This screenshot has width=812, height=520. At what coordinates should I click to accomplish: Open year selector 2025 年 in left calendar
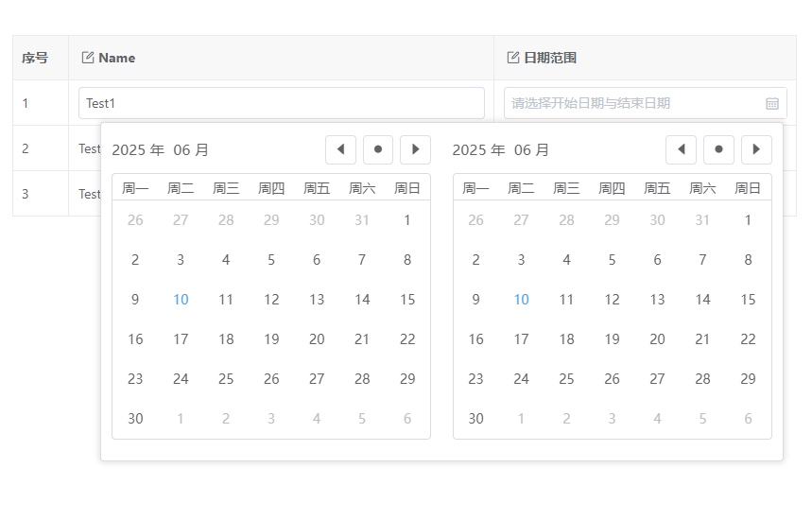(x=138, y=150)
